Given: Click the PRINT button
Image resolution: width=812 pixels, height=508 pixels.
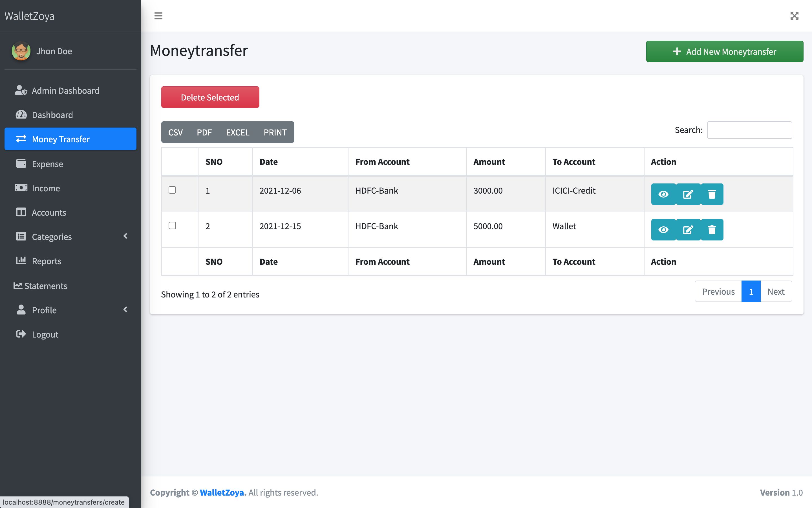Looking at the screenshot, I should click(275, 132).
